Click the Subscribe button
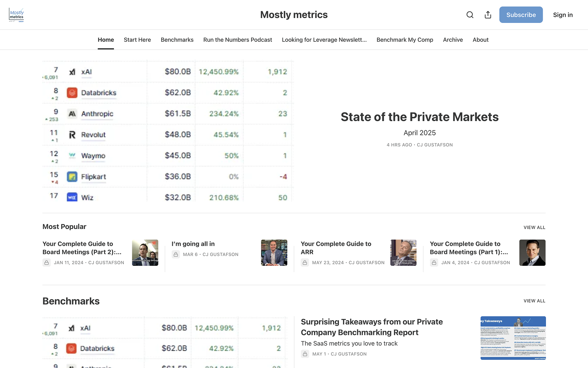 [521, 15]
